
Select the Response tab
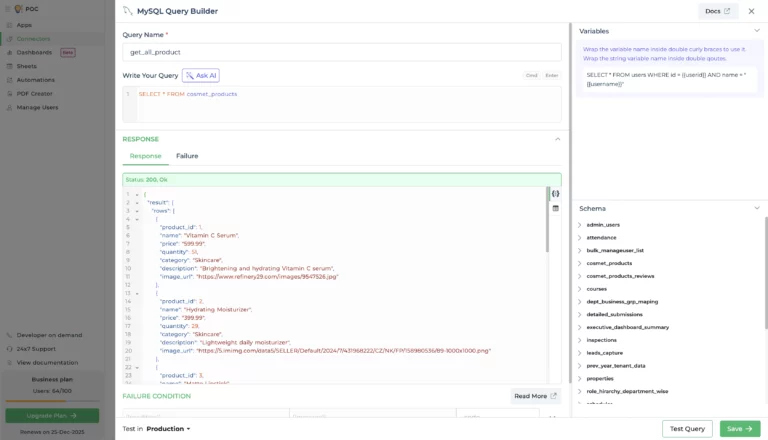145,156
